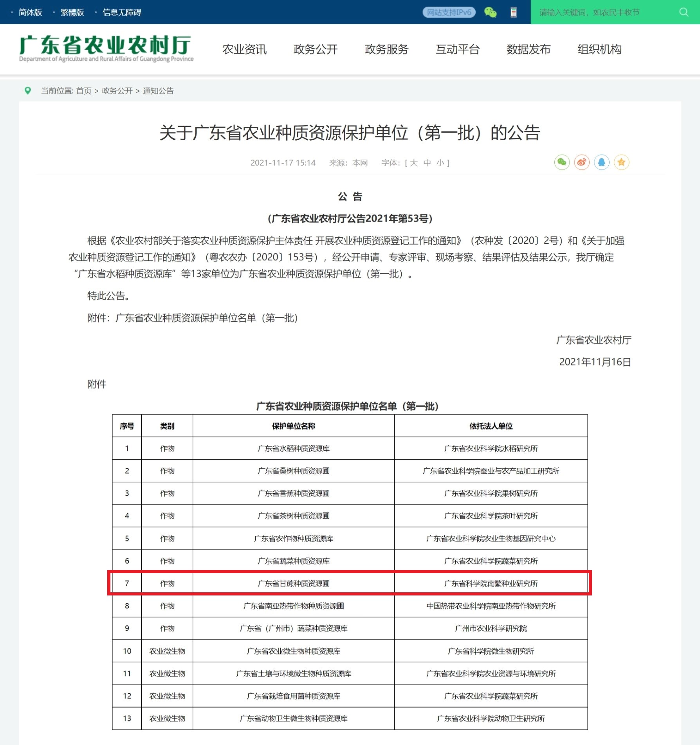
Task: Click cell 广东省农作物种质资源库
Action: pos(294,538)
